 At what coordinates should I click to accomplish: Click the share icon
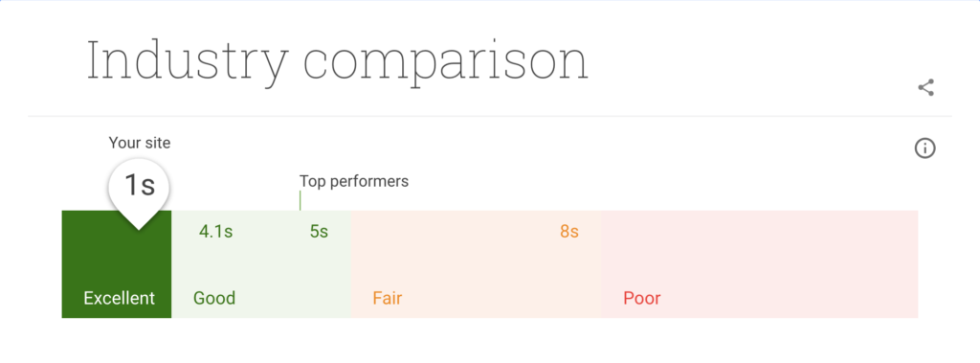pyautogui.click(x=925, y=87)
